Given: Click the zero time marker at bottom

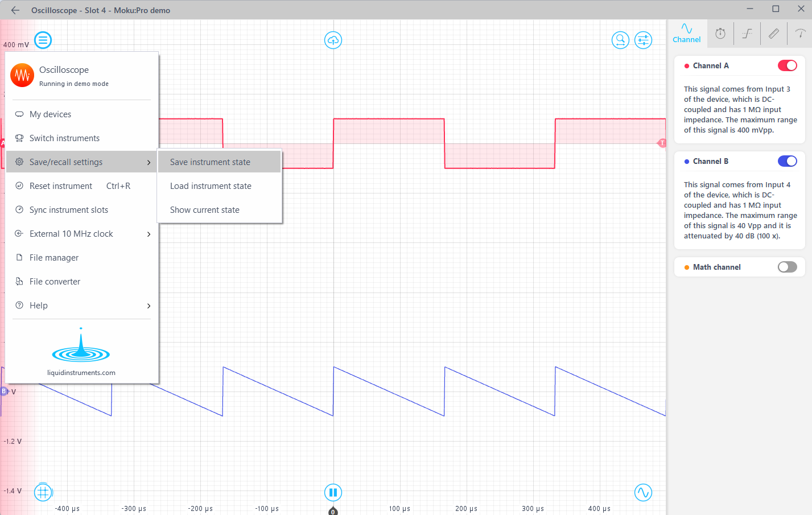Looking at the screenshot, I should (333, 511).
